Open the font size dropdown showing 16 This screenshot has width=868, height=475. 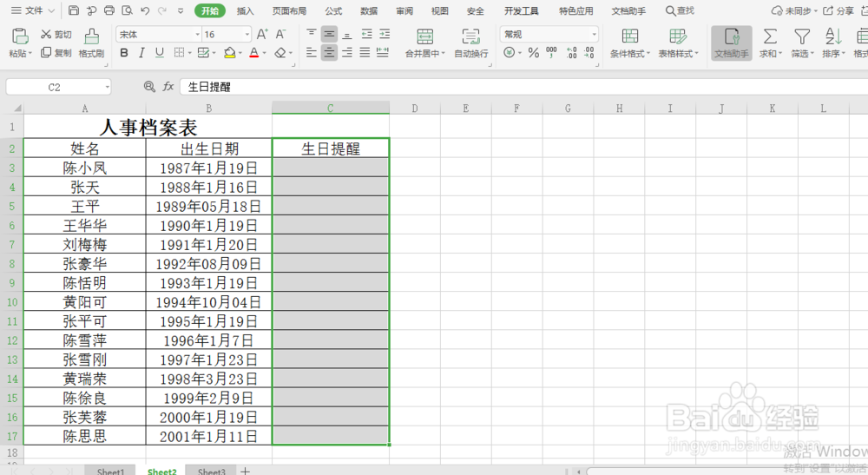247,35
